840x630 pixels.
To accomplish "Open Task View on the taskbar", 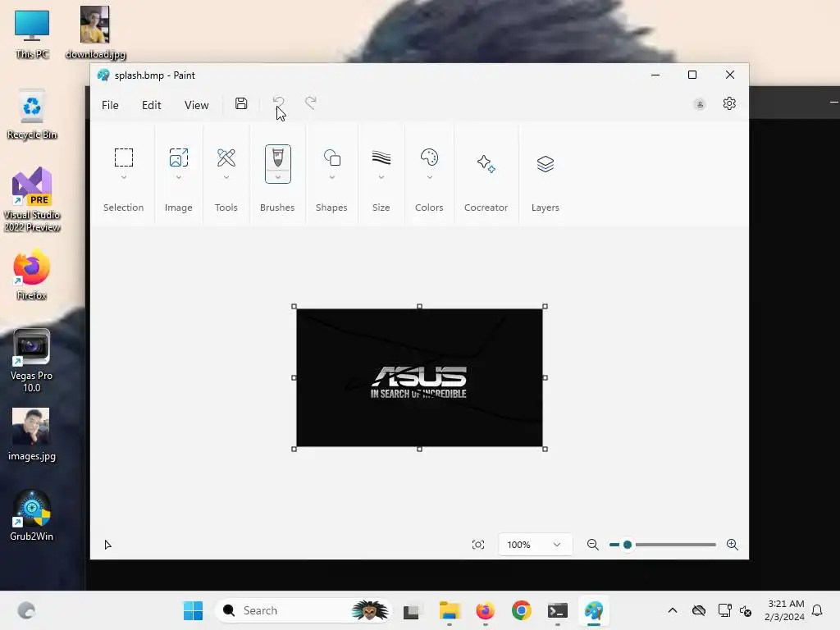I will 412,610.
